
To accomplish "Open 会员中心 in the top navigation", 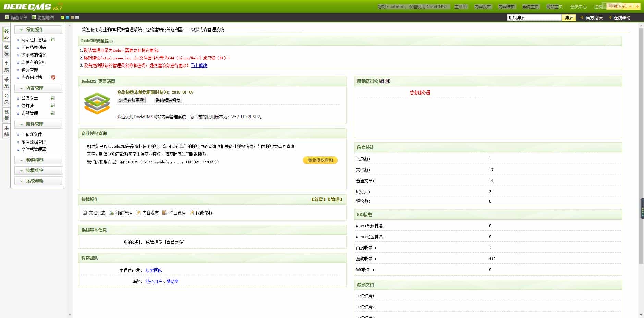I will (x=579, y=7).
